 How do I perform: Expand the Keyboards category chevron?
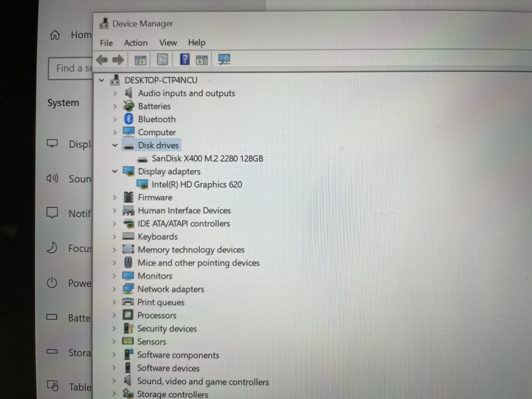pos(114,237)
